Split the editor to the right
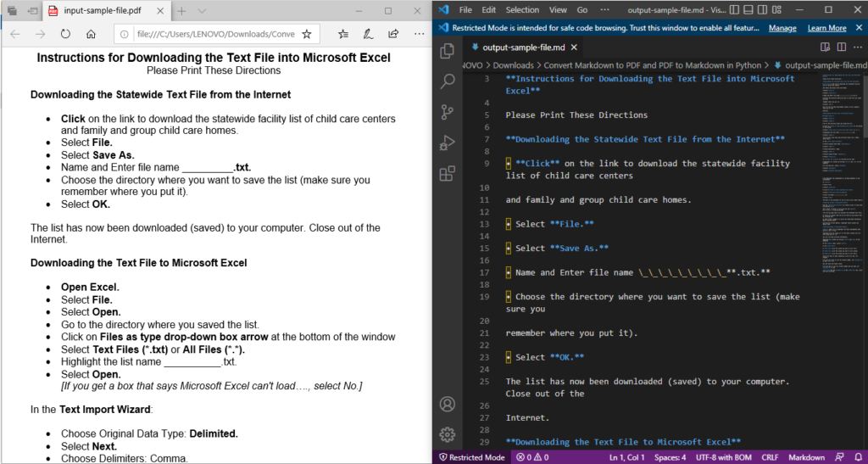The height and width of the screenshot is (464, 868). (x=841, y=48)
